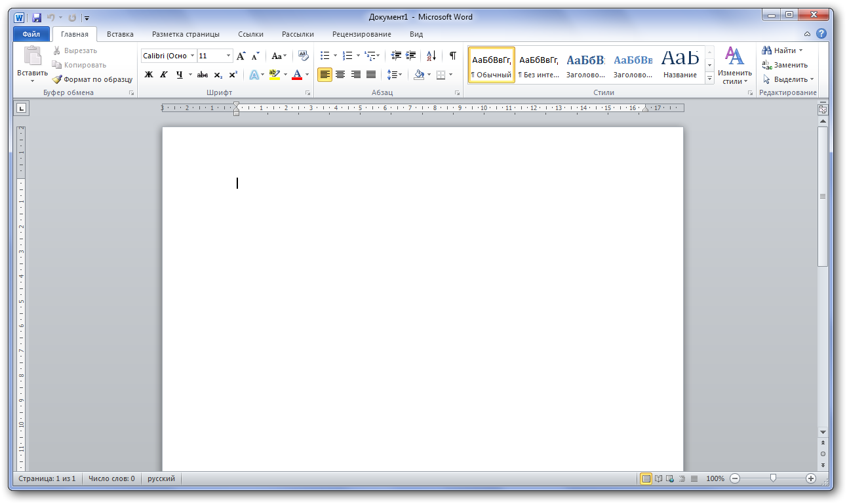Toggle Center alignment button
Image resolution: width=847 pixels, height=504 pixels.
[340, 75]
